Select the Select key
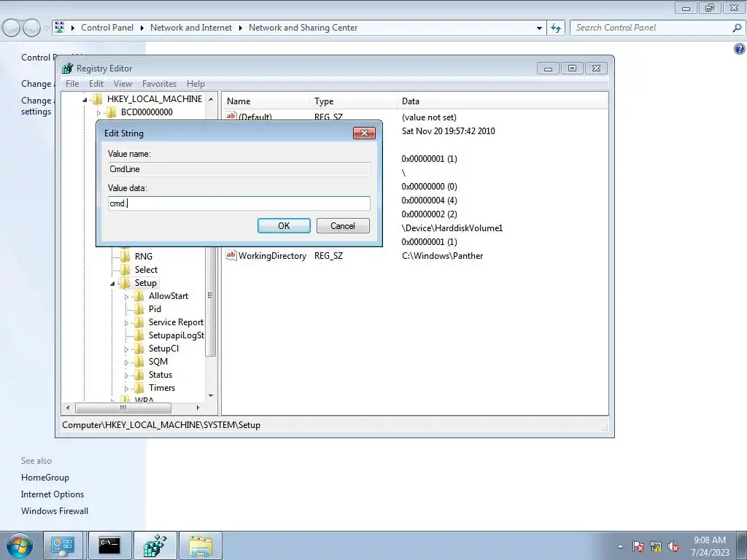This screenshot has height=560, width=747. tap(146, 270)
